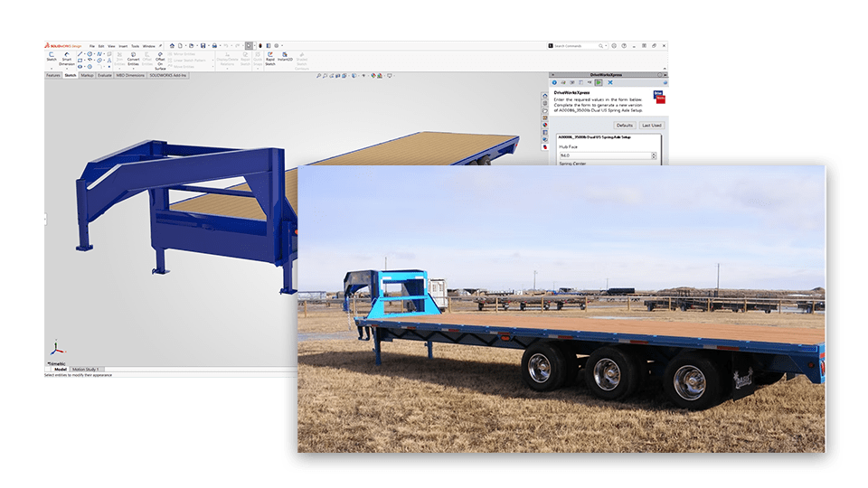Viewport: 868px width, 488px height.
Task: Adjust the Hub Face value stepper
Action: click(654, 155)
